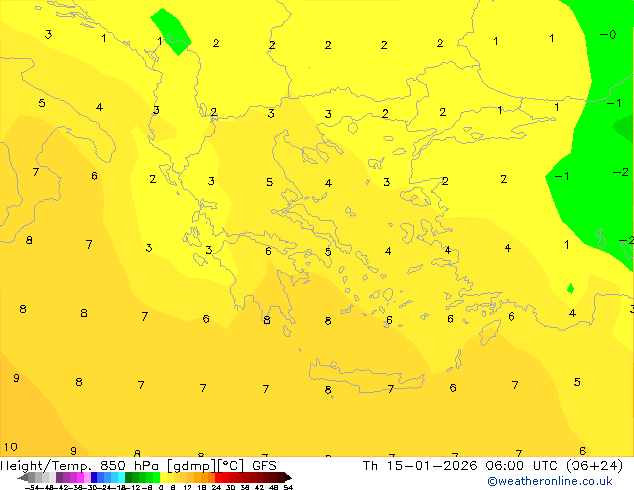Click the GFS model label
634x490 pixels.
pyautogui.click(x=264, y=466)
